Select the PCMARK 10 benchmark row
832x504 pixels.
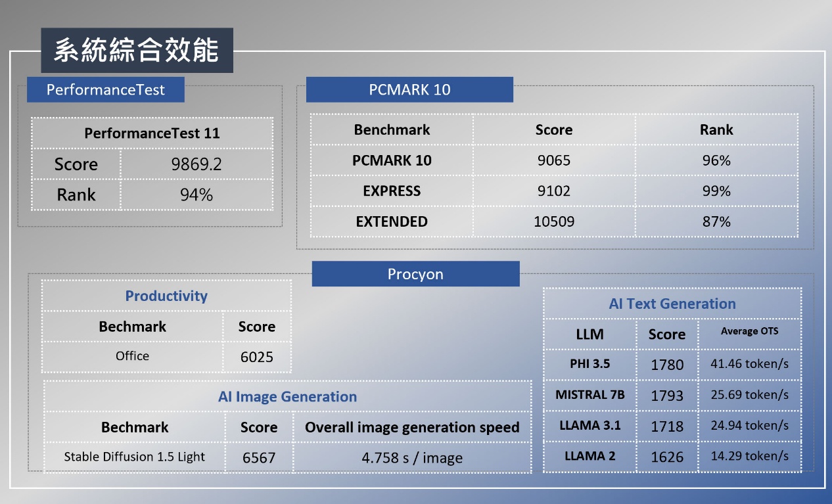pos(392,160)
